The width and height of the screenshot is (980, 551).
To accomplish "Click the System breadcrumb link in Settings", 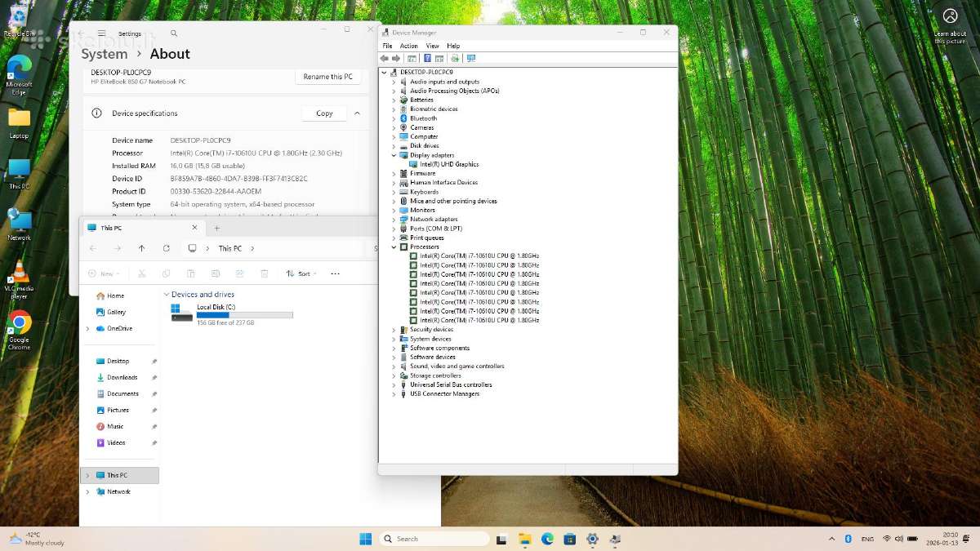I will pos(105,54).
